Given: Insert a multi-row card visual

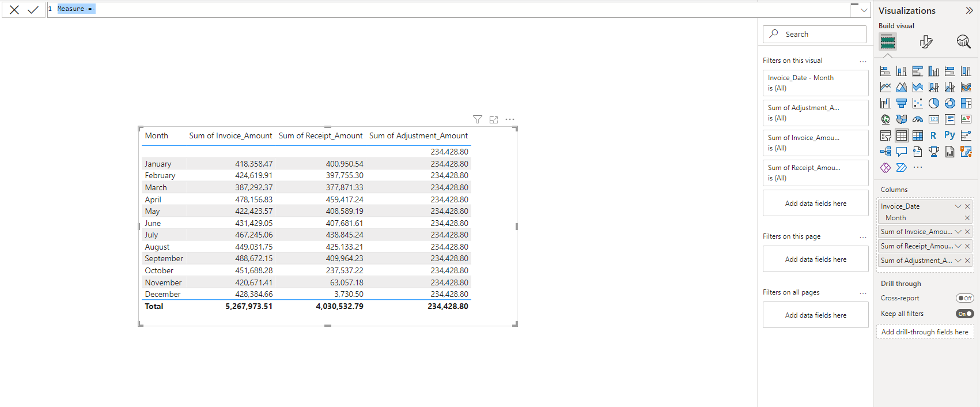Looking at the screenshot, I should (x=950, y=119).
